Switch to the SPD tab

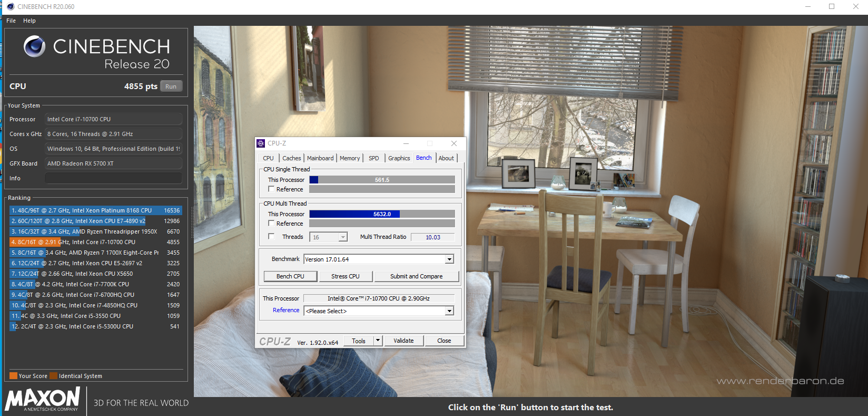(x=374, y=158)
